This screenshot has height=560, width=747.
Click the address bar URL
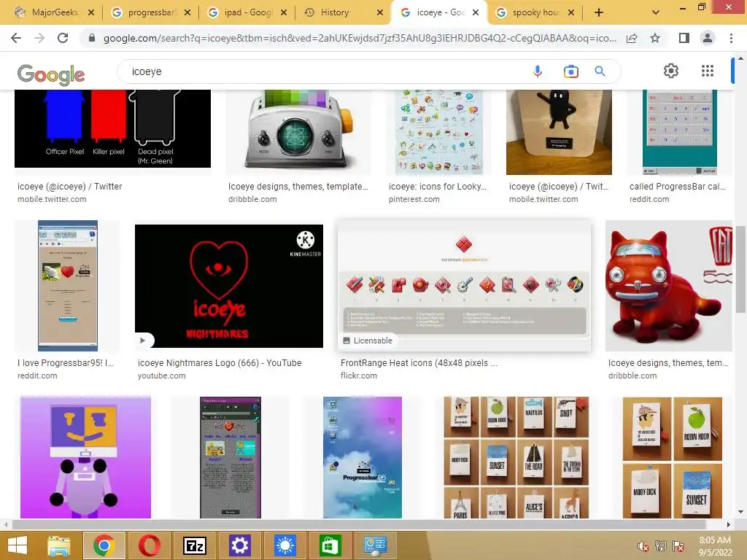(x=360, y=38)
